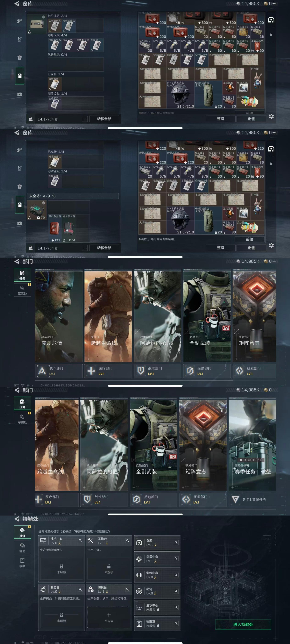
Task: Click the empty 航天基地: 0/4 key slot row
Action: click(x=76, y=64)
